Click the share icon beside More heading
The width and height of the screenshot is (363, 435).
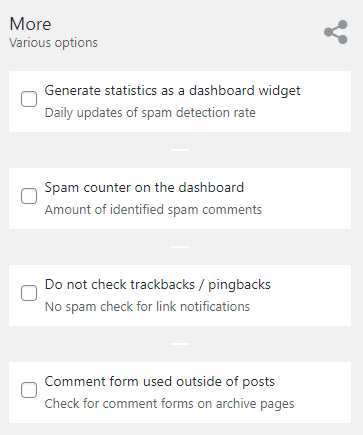pos(336,32)
